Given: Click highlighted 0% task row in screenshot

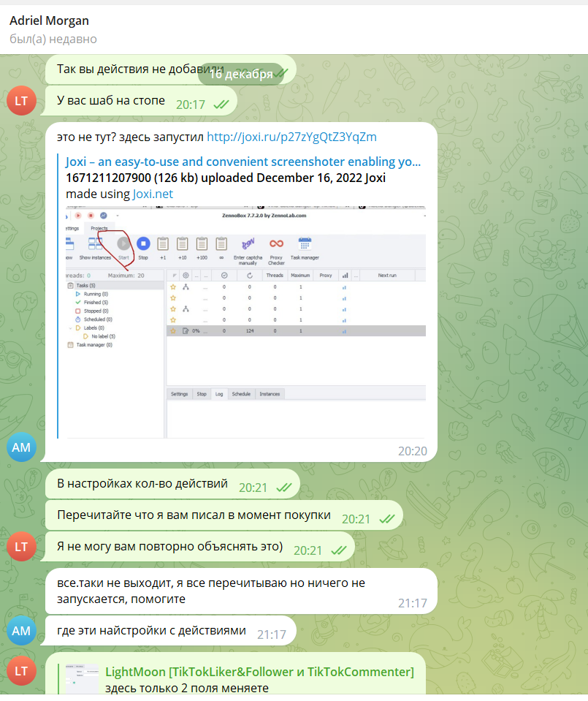Looking at the screenshot, I should (x=296, y=331).
